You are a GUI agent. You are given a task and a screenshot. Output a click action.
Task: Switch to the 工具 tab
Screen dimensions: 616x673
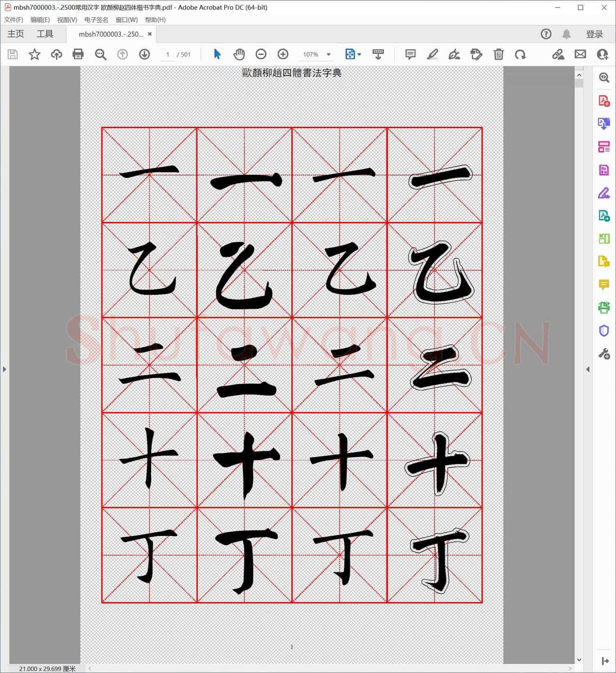pyautogui.click(x=45, y=34)
